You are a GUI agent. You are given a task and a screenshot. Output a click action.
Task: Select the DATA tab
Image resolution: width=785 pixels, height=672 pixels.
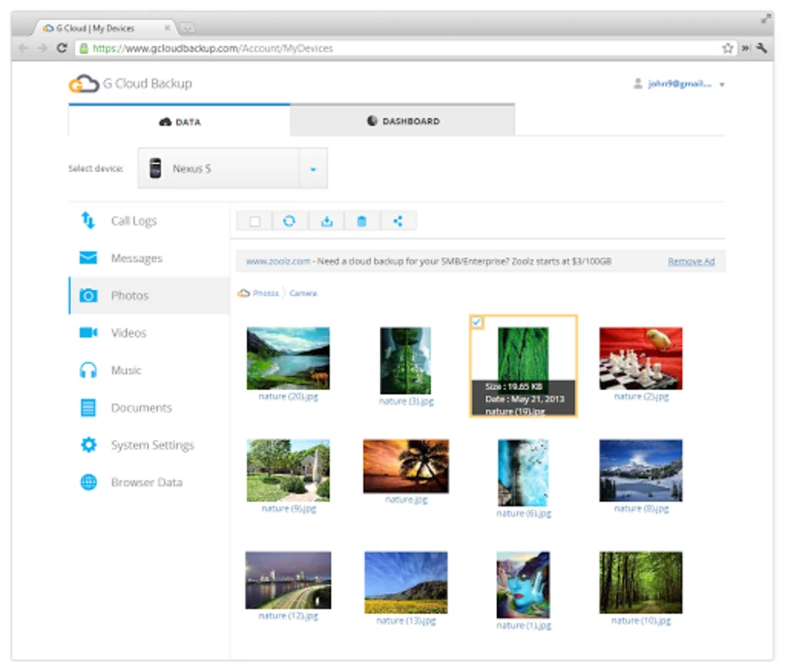pyautogui.click(x=179, y=122)
